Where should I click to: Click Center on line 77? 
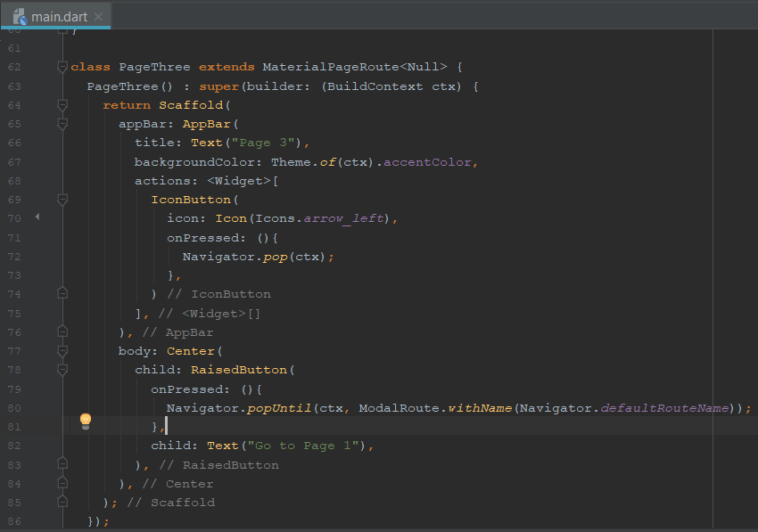click(x=191, y=351)
